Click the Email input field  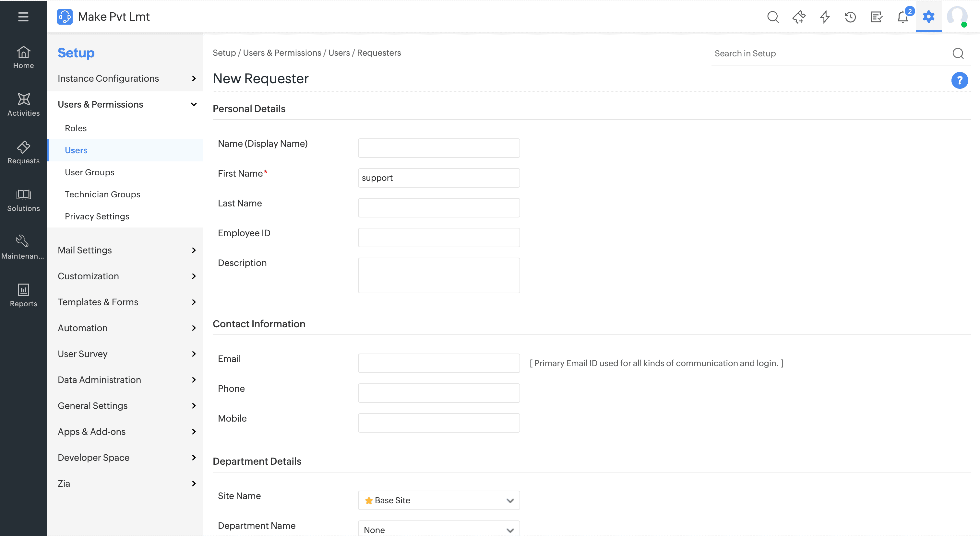click(x=439, y=363)
